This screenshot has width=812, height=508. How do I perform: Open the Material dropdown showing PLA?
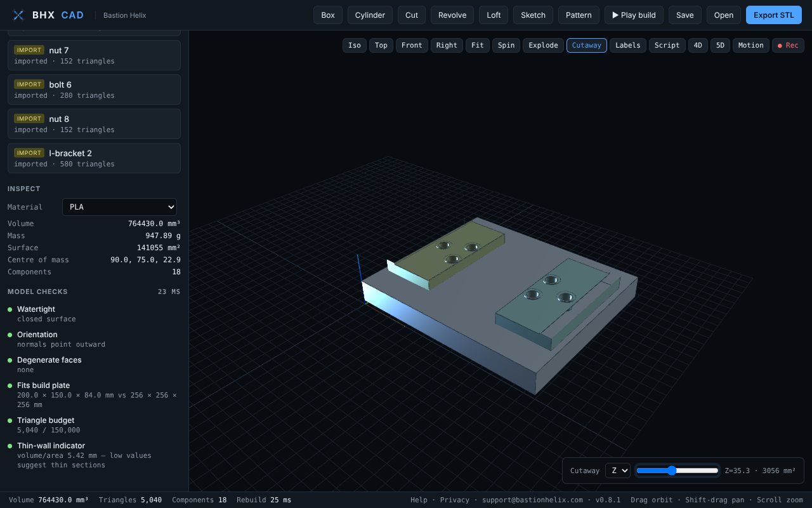pos(119,207)
